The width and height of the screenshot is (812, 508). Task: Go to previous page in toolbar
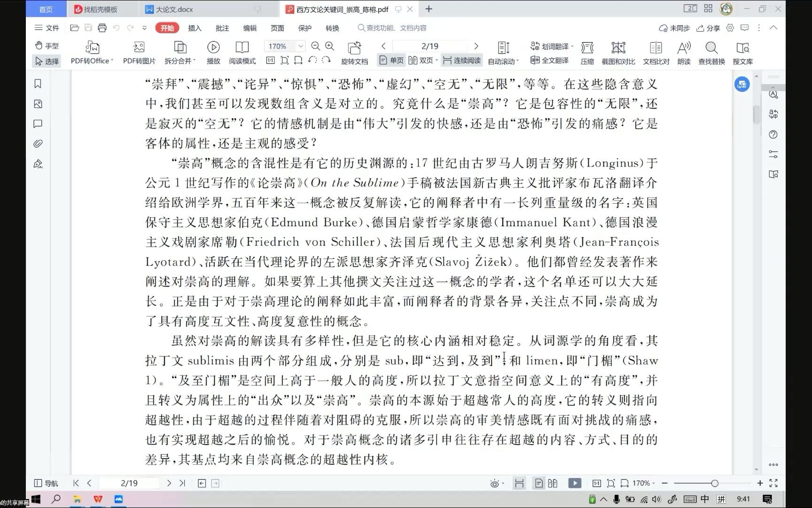pyautogui.click(x=383, y=46)
